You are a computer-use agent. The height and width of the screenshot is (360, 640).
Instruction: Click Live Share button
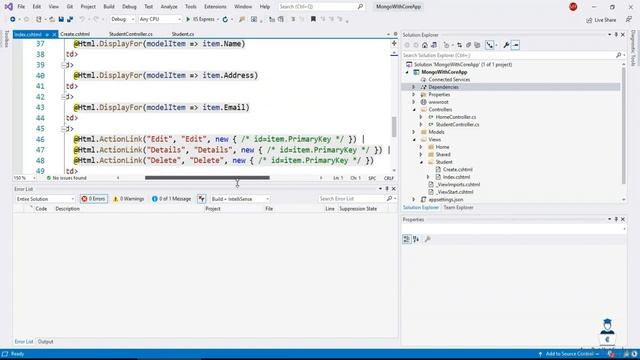pos(601,20)
